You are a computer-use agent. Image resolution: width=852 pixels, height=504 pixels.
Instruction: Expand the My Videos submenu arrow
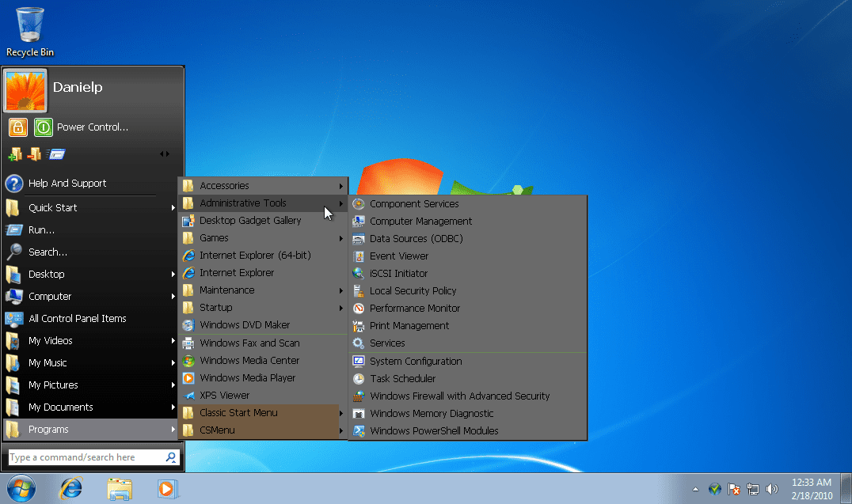pos(173,340)
